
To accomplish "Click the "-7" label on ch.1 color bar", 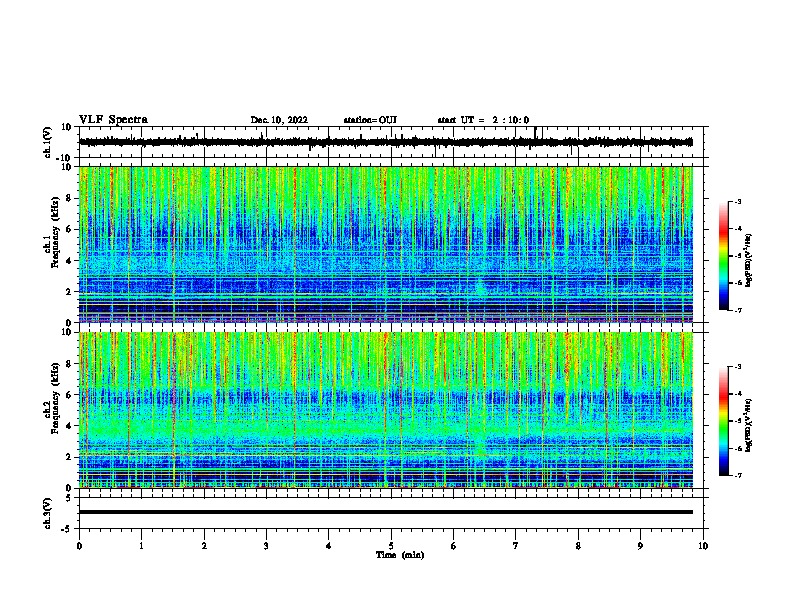I will [x=738, y=310].
